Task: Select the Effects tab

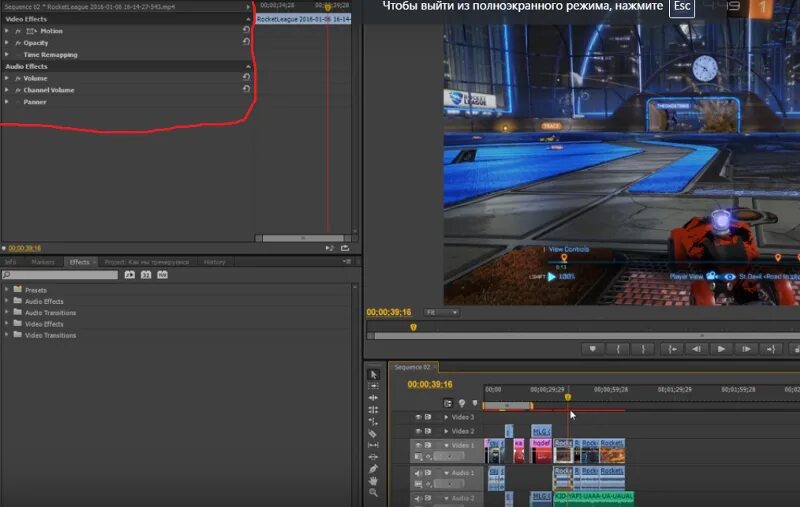Action: coord(79,262)
